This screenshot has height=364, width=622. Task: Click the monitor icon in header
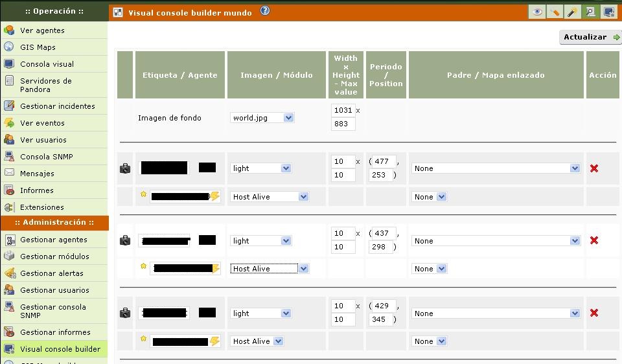click(608, 12)
